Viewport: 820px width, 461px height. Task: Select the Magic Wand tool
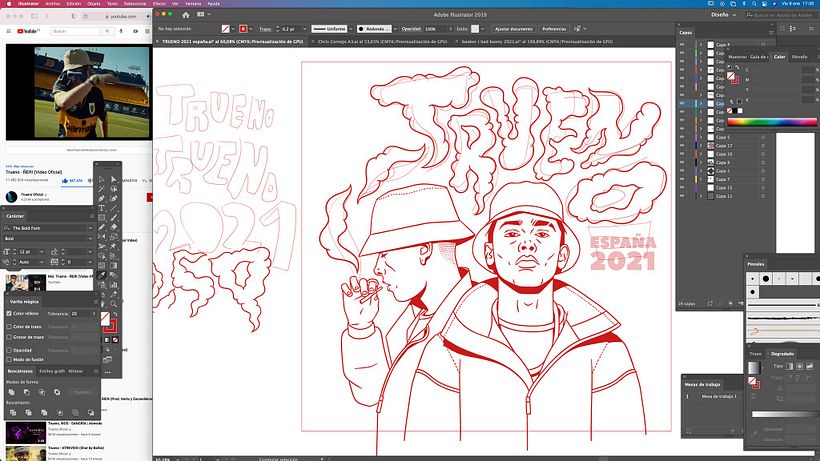pyautogui.click(x=101, y=189)
